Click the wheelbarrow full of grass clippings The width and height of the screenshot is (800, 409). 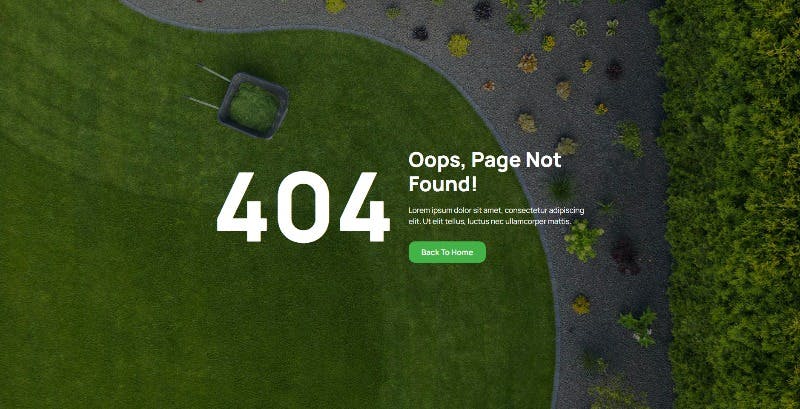coord(254,106)
